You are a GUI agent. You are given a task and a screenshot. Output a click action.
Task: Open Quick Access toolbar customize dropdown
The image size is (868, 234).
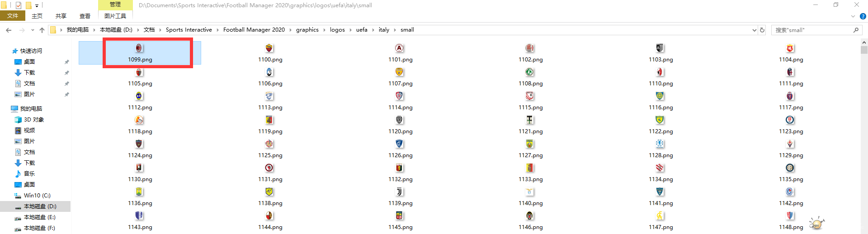(x=37, y=5)
